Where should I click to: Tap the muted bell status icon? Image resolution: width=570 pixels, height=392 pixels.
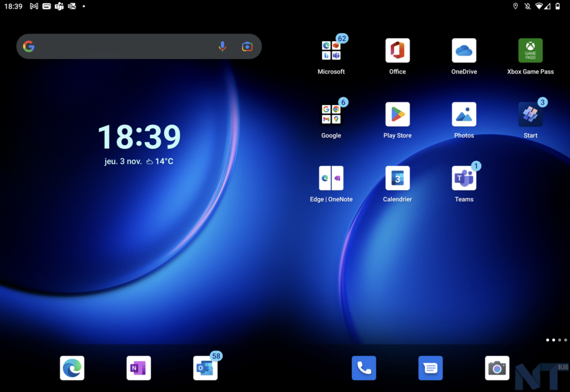(528, 6)
